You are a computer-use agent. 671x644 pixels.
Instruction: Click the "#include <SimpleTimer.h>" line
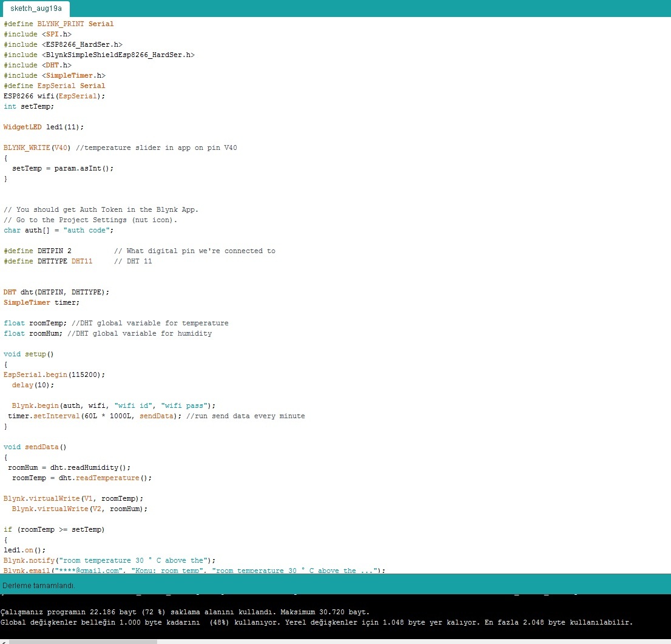coord(55,75)
